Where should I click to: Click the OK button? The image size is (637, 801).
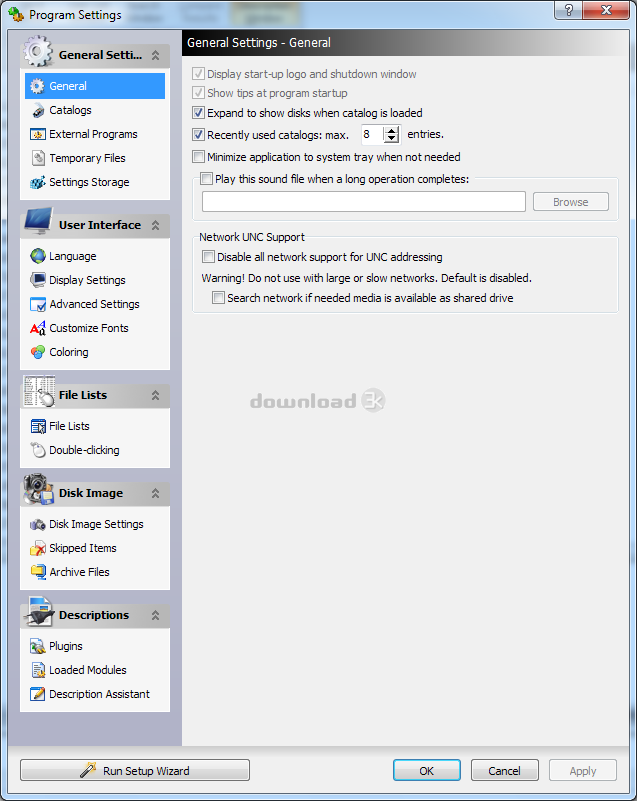click(x=427, y=770)
